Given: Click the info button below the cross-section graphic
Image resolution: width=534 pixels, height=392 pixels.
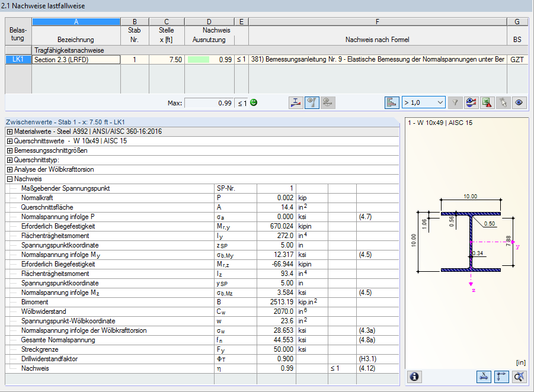Looking at the screenshot, I should [x=414, y=377].
